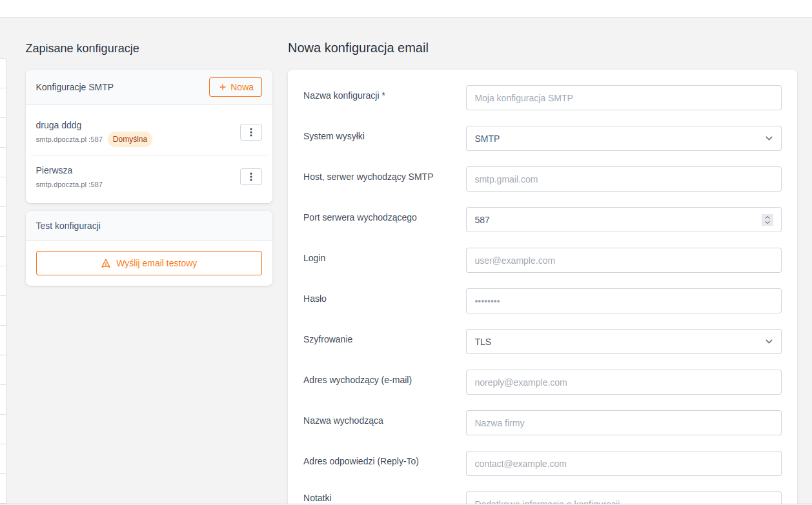Send a test email with Wyślij email testowy

pyautogui.click(x=149, y=263)
